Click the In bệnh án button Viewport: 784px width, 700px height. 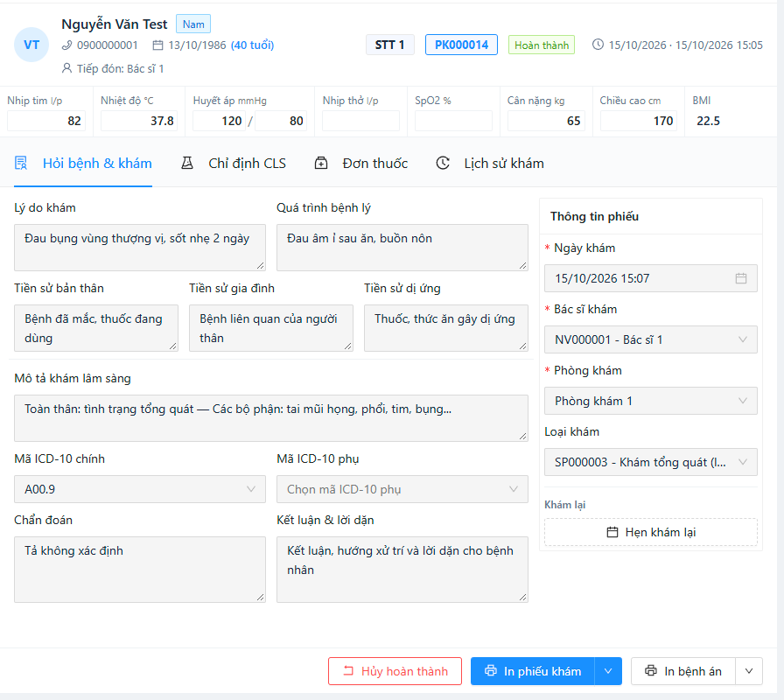pos(683,671)
